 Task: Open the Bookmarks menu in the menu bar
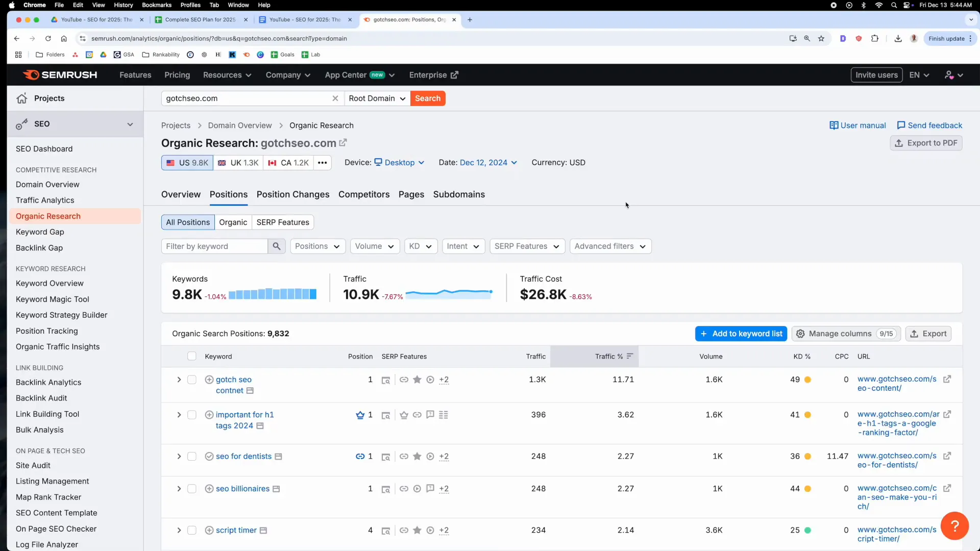click(156, 5)
